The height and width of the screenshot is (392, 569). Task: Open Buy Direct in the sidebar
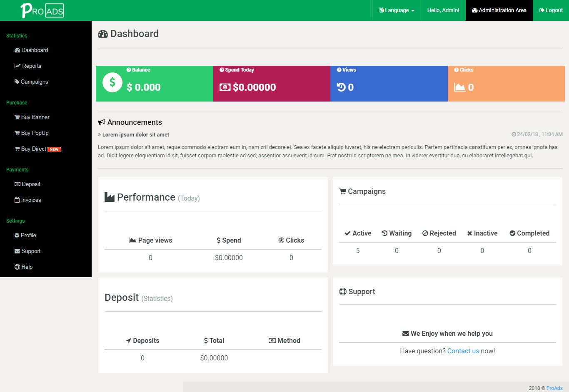click(30, 149)
